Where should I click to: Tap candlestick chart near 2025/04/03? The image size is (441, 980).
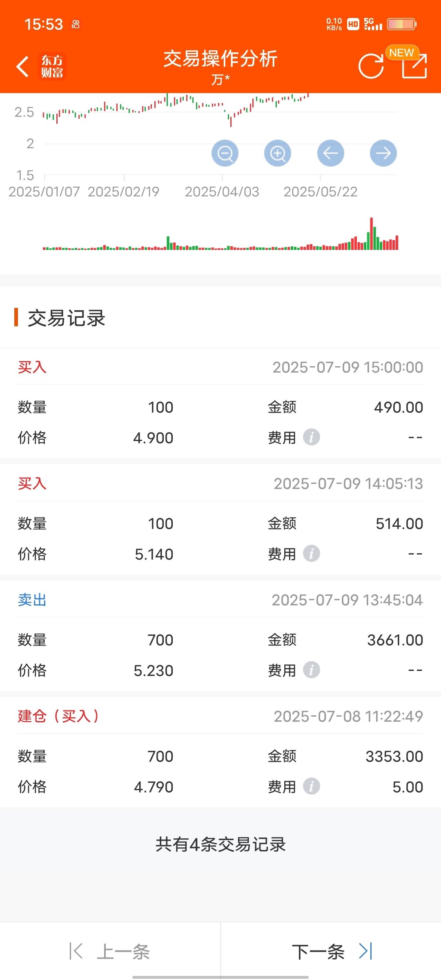point(223,108)
